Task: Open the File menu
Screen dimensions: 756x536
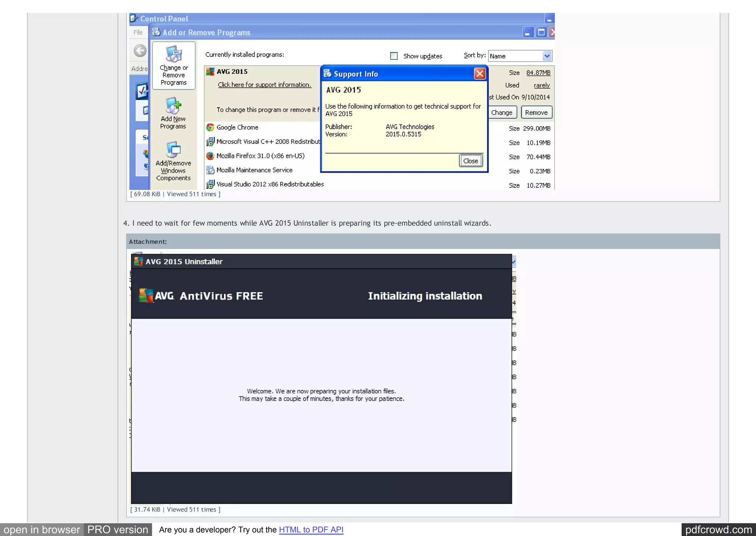Action: pos(138,32)
